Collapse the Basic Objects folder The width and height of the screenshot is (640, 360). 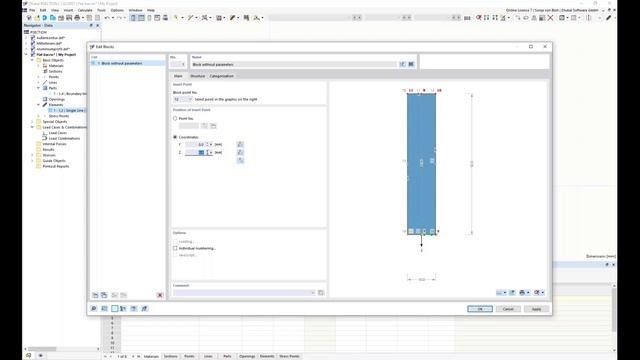[32, 60]
